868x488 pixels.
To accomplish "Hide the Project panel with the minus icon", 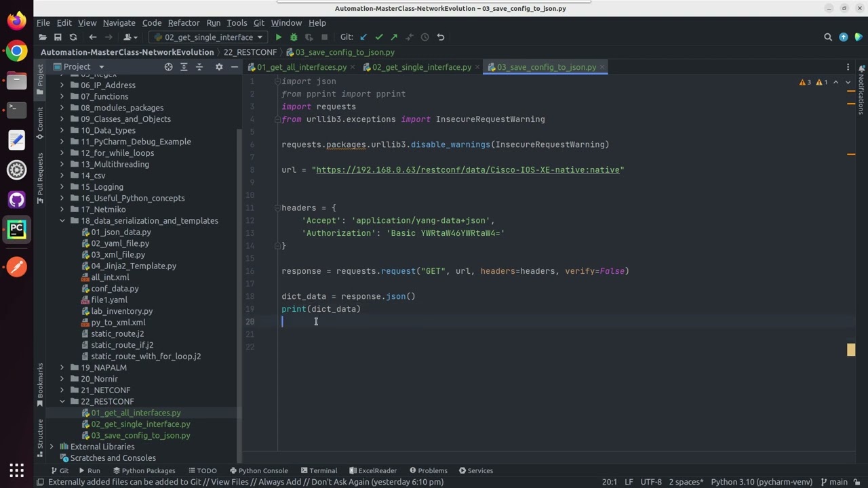I will click(235, 67).
